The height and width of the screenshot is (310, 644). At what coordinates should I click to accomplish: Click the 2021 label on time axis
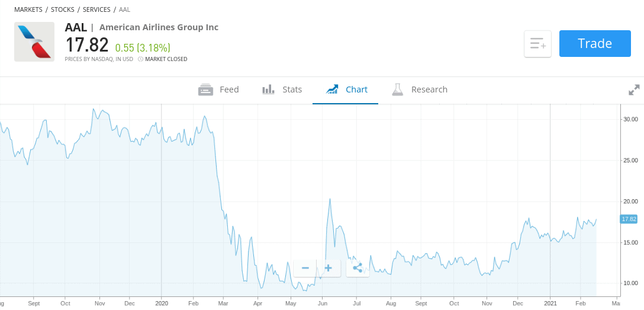550,303
